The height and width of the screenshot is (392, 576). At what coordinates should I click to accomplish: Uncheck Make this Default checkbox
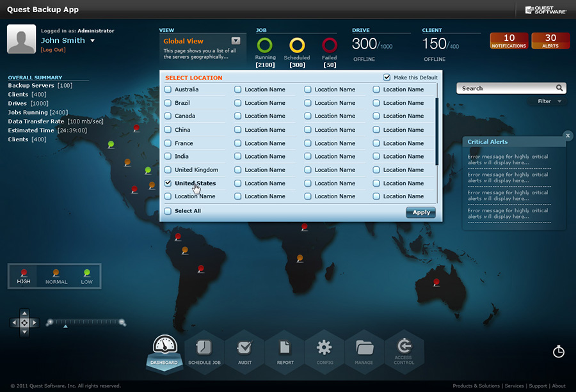[387, 77]
